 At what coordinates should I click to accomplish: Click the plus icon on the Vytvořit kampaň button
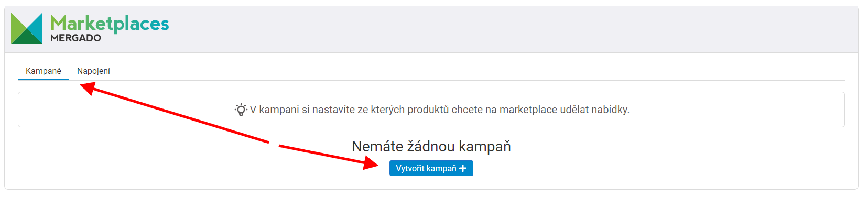(x=463, y=168)
